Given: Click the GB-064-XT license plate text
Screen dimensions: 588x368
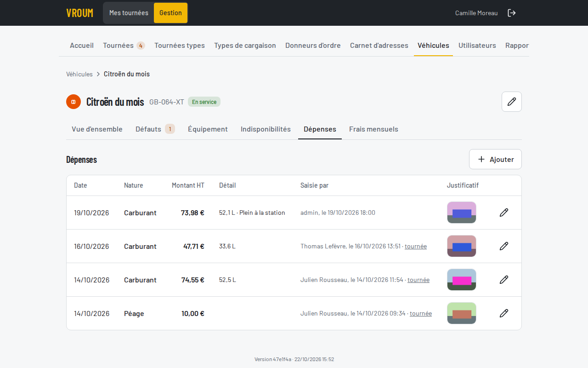Looking at the screenshot, I should click(x=167, y=102).
